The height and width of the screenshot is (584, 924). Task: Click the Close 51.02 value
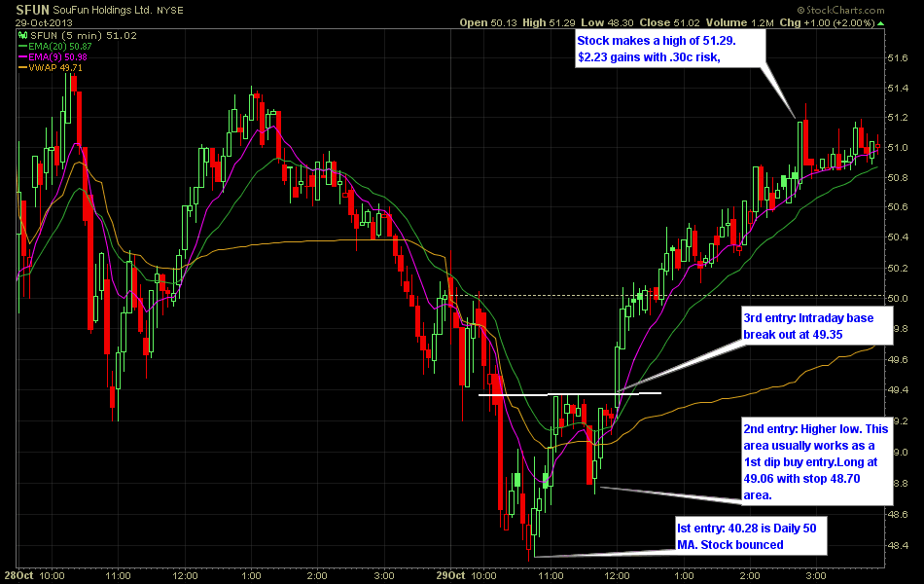tap(669, 23)
